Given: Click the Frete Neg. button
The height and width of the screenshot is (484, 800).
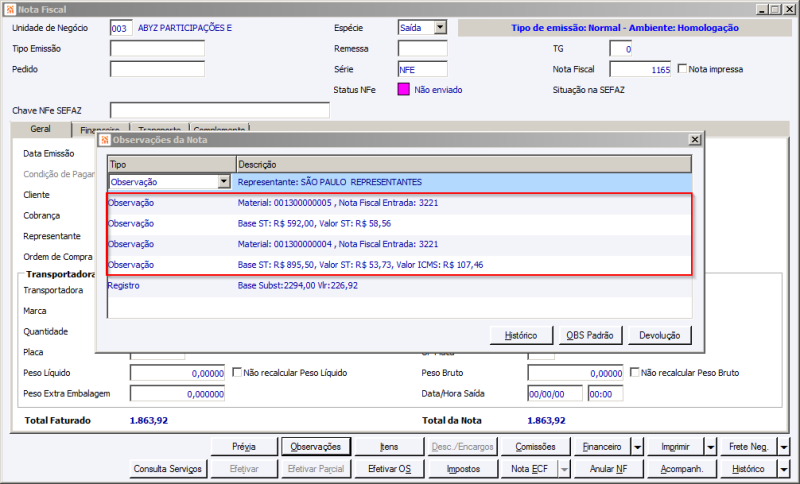Looking at the screenshot, I should tap(748, 447).
